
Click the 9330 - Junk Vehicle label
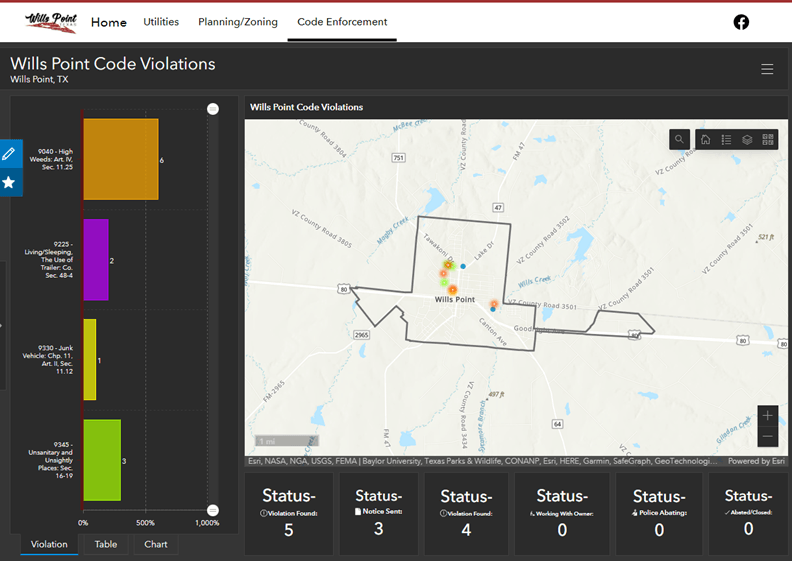(x=48, y=360)
